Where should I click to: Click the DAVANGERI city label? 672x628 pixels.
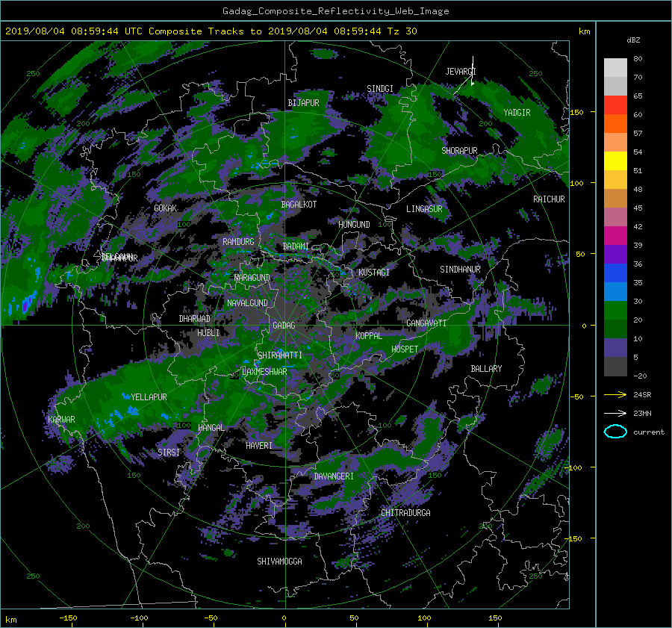click(334, 476)
